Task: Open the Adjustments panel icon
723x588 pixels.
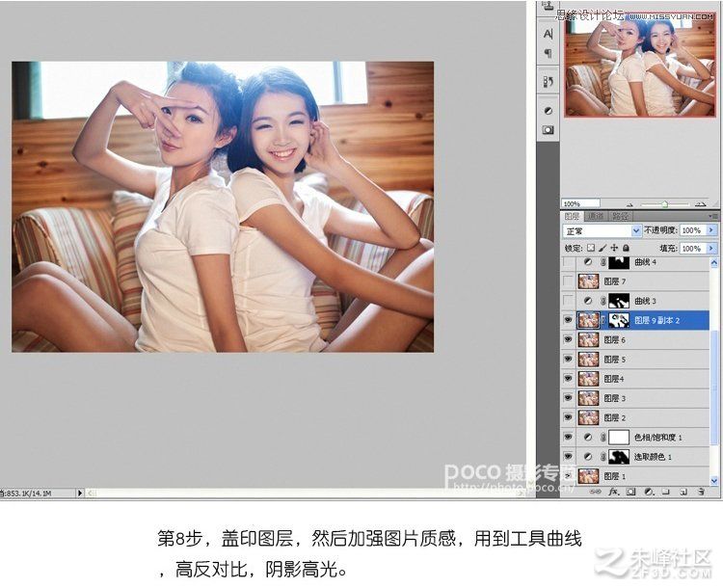Action: (x=548, y=111)
